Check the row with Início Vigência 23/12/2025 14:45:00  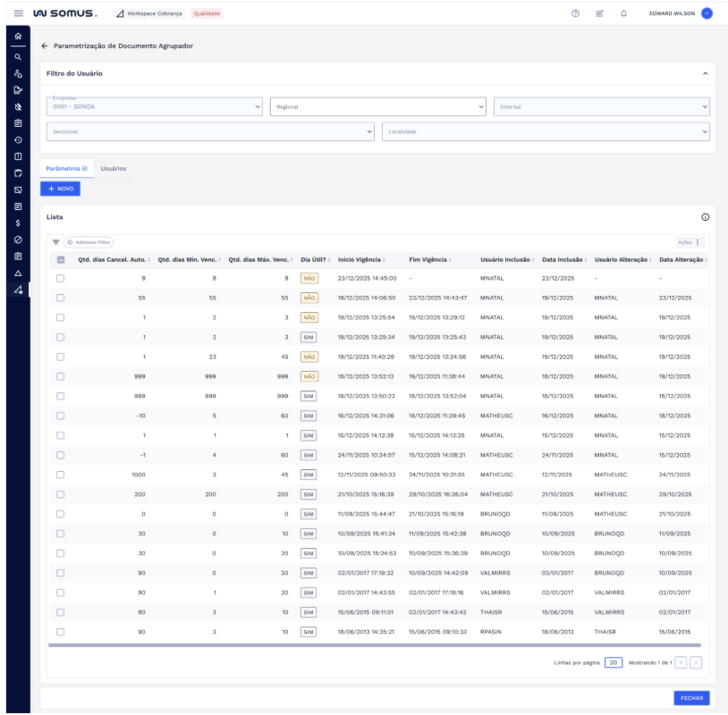61,278
